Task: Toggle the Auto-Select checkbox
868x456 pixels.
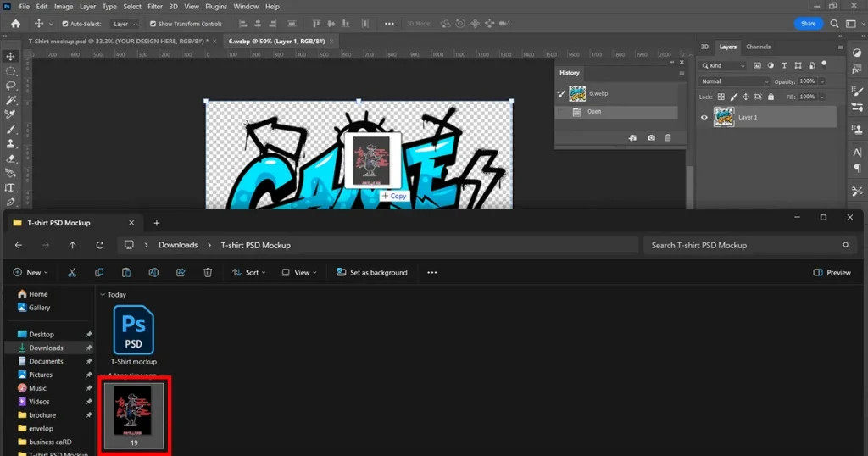Action: click(64, 24)
